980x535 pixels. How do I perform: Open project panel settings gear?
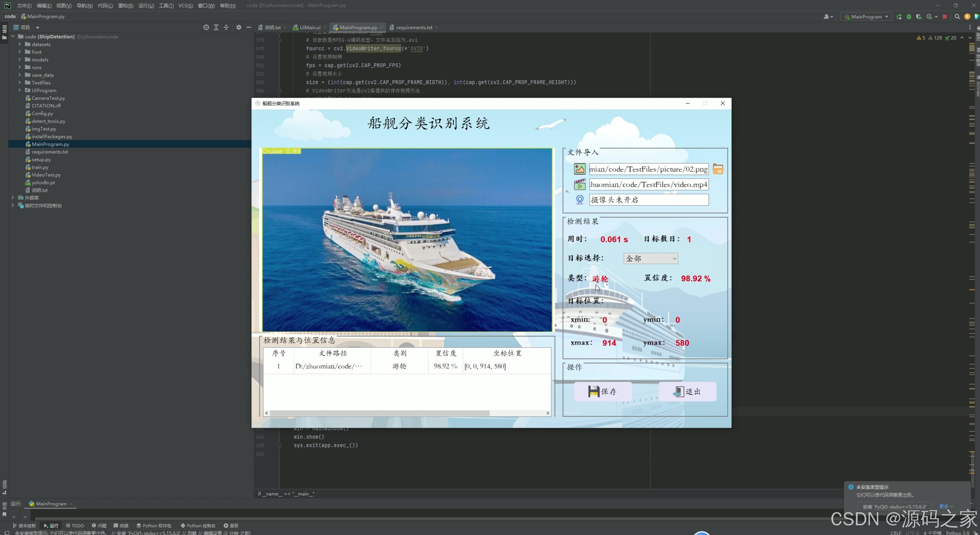[239, 27]
